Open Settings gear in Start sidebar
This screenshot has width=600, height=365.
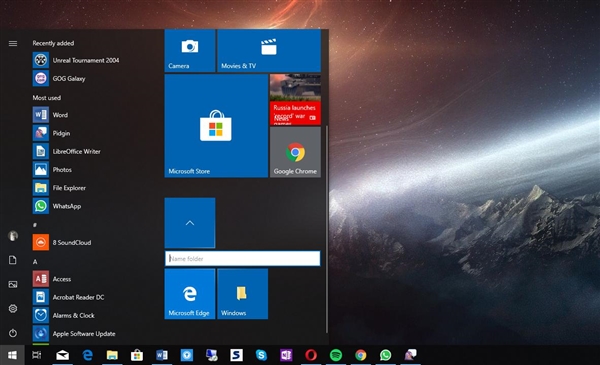point(13,308)
